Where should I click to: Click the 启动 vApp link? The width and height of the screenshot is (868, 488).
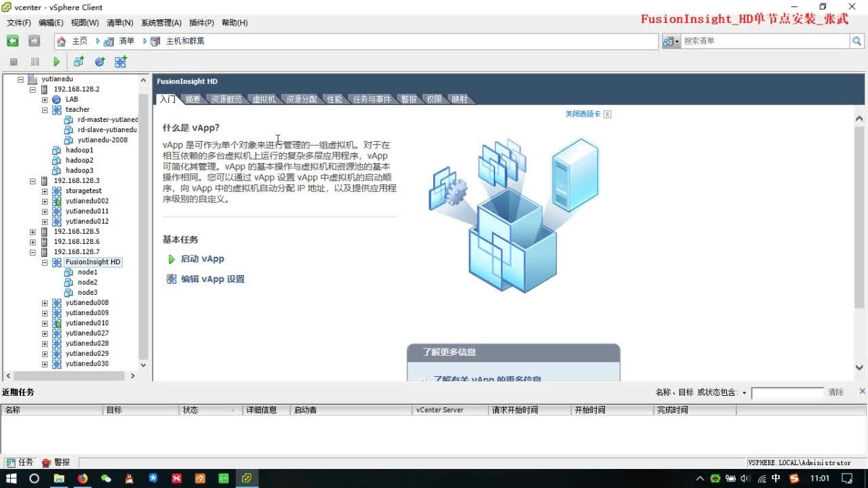click(202, 259)
